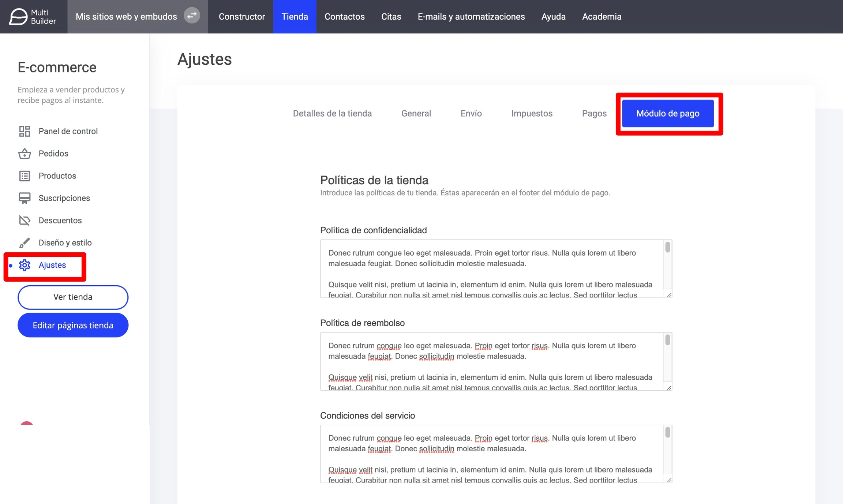Click the Política de confidencialidad scrollbar thumb
Viewport: 843px width, 504px height.
click(668, 248)
